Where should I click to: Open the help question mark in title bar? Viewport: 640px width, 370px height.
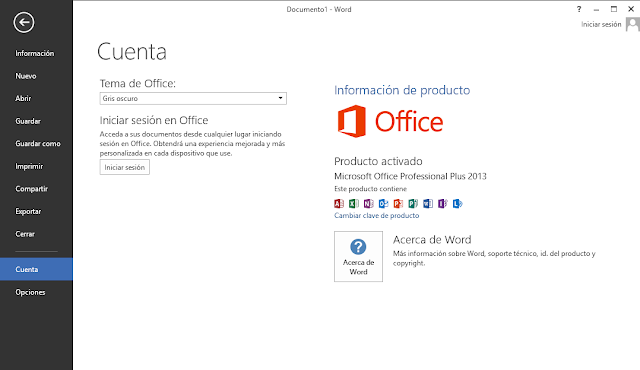tap(579, 9)
